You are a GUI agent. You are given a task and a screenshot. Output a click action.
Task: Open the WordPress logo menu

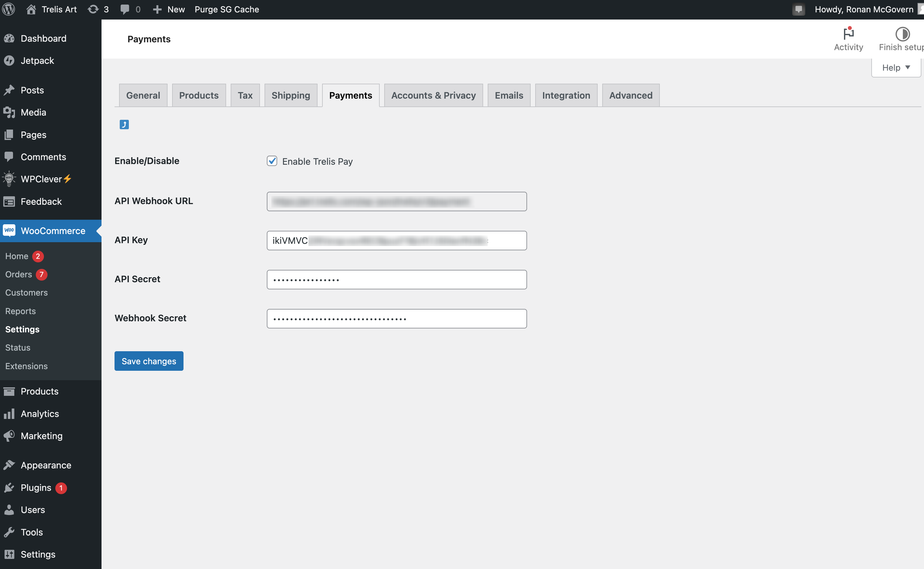click(x=9, y=9)
